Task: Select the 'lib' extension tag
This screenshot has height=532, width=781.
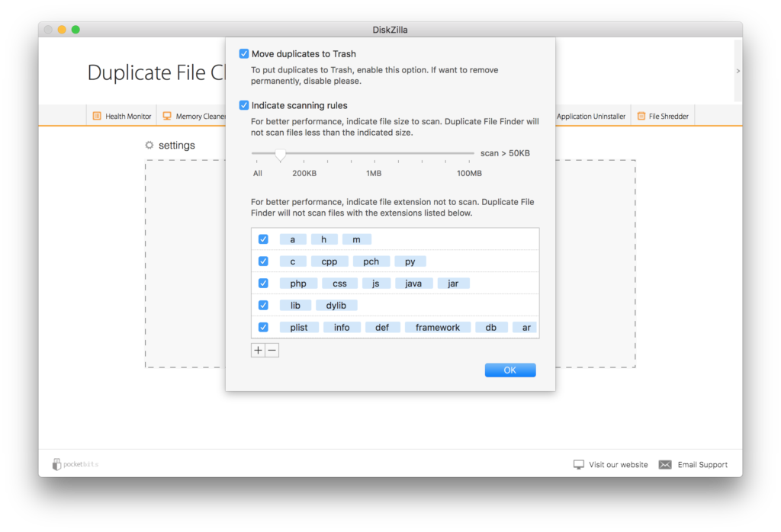Action: (x=295, y=305)
